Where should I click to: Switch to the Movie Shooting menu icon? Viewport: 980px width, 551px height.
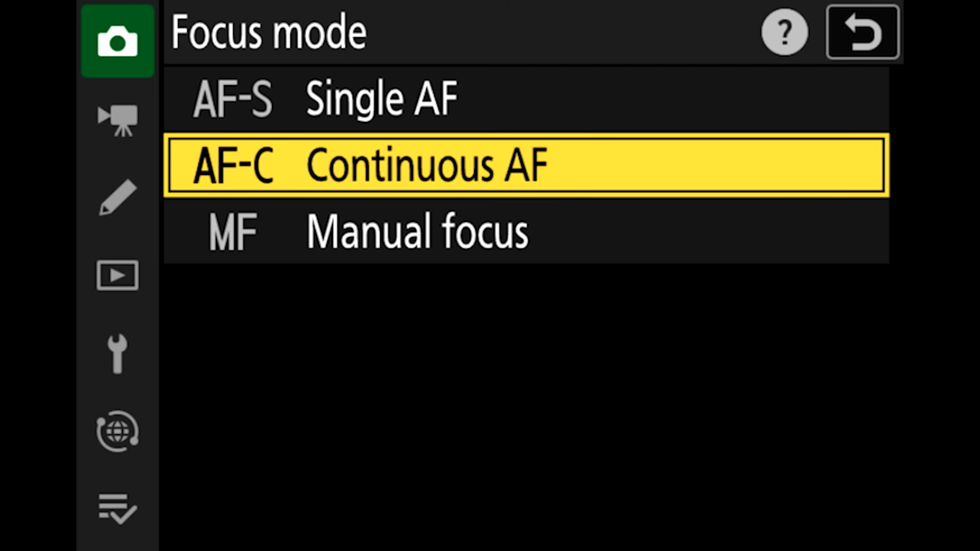(x=117, y=119)
